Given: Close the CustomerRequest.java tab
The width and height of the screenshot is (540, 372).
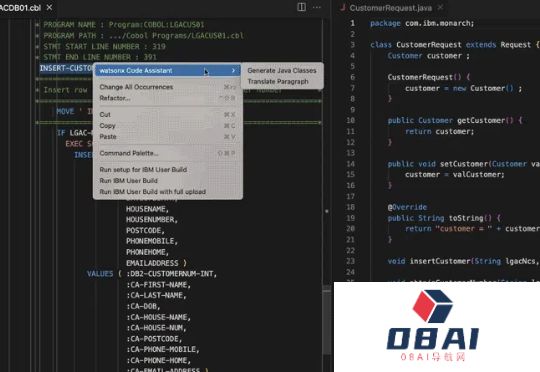Looking at the screenshot, I should [x=440, y=7].
